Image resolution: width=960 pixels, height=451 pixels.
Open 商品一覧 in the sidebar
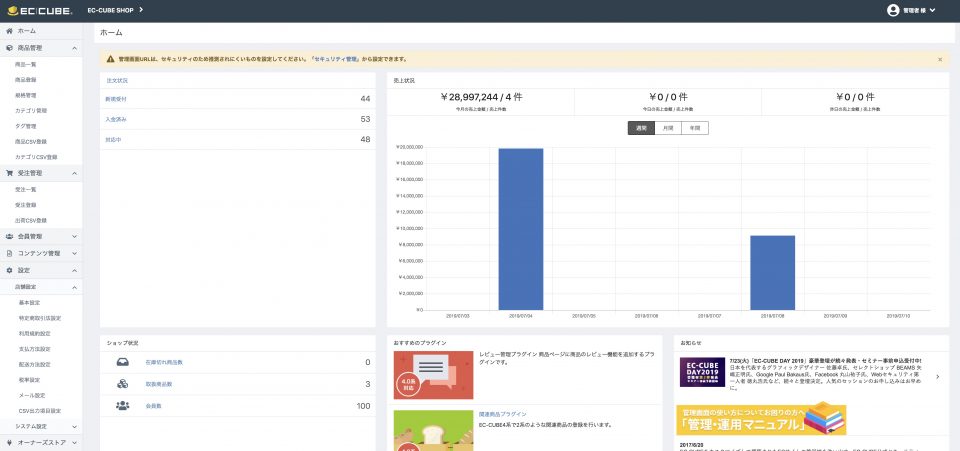27,64
